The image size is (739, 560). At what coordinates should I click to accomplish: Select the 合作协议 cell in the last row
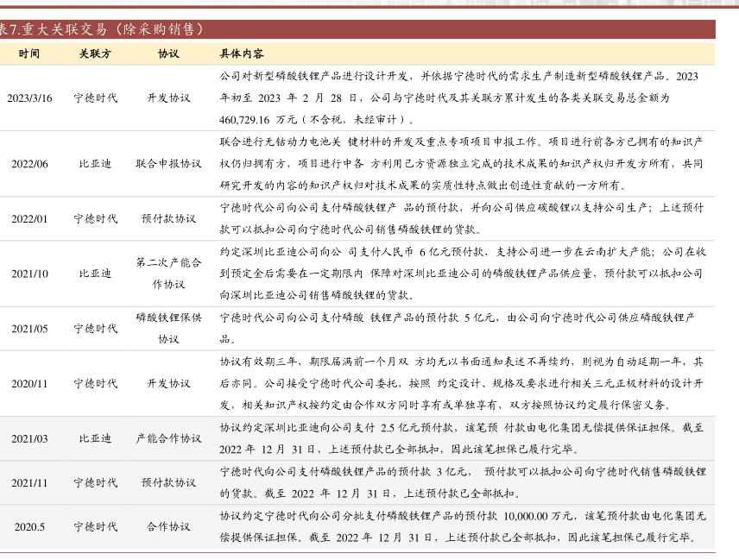pyautogui.click(x=168, y=526)
